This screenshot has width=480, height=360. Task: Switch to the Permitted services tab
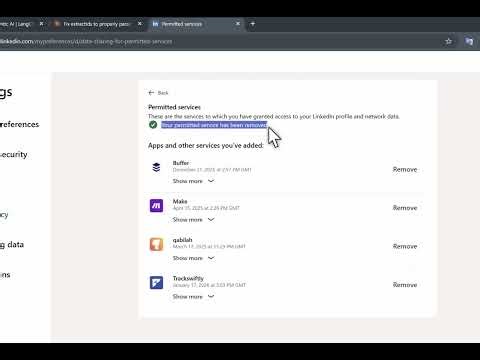tap(197, 24)
